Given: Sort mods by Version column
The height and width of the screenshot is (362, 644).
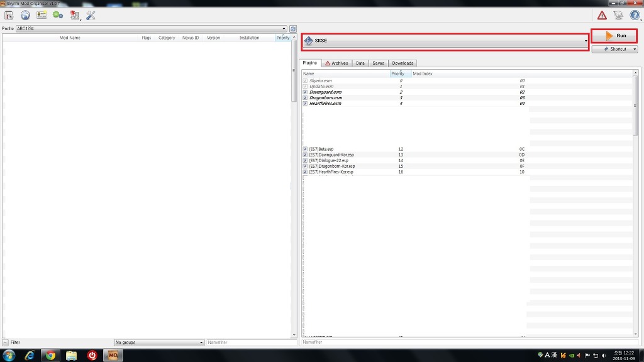Looking at the screenshot, I should coord(213,38).
